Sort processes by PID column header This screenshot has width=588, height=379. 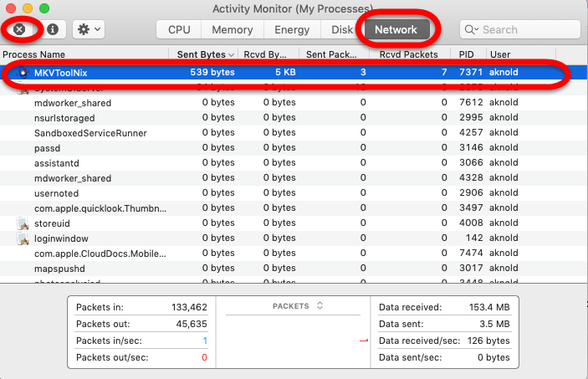pos(466,54)
